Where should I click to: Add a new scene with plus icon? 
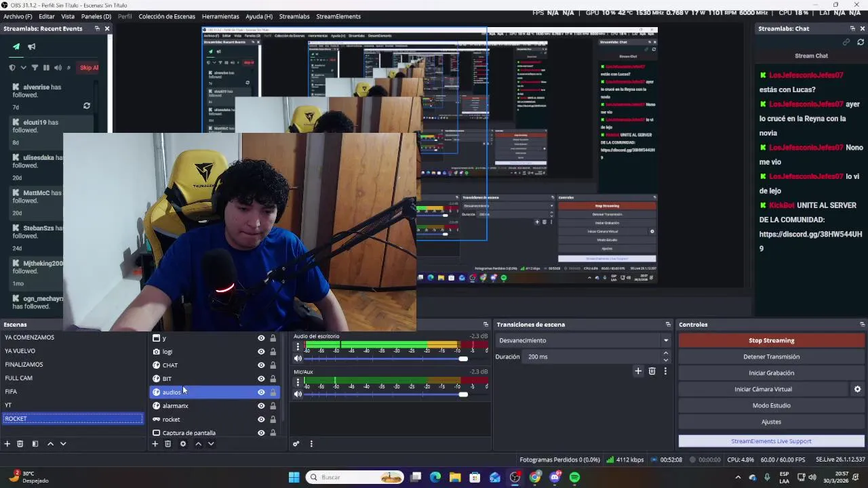pyautogui.click(x=7, y=444)
